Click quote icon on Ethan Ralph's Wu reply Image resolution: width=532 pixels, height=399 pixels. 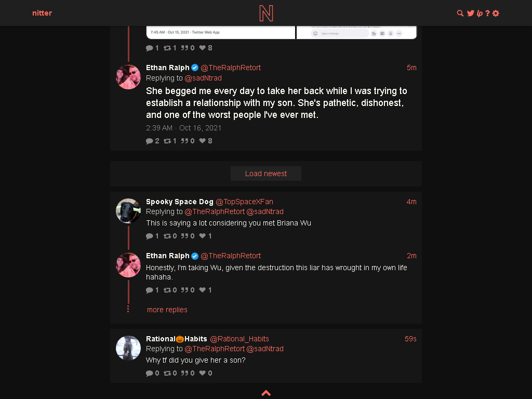(184, 290)
